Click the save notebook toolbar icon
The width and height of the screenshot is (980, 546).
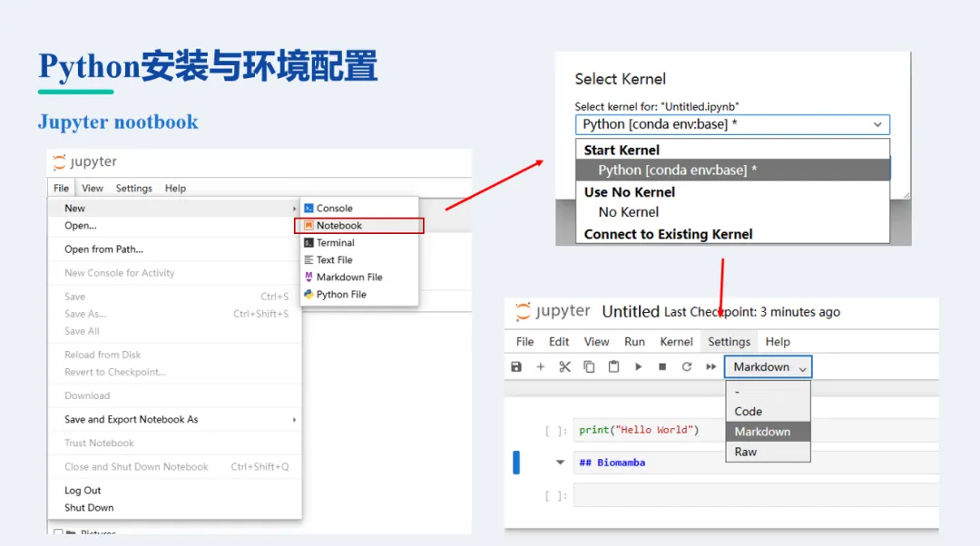[516, 366]
